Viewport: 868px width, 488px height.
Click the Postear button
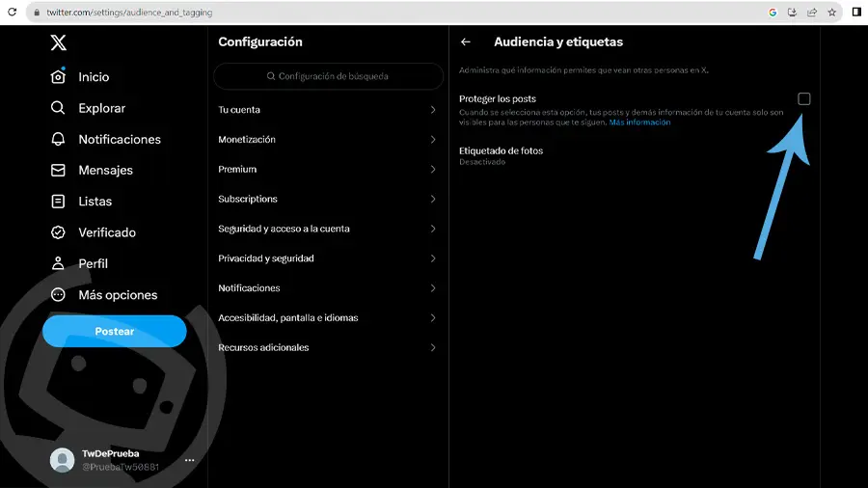pyautogui.click(x=115, y=331)
